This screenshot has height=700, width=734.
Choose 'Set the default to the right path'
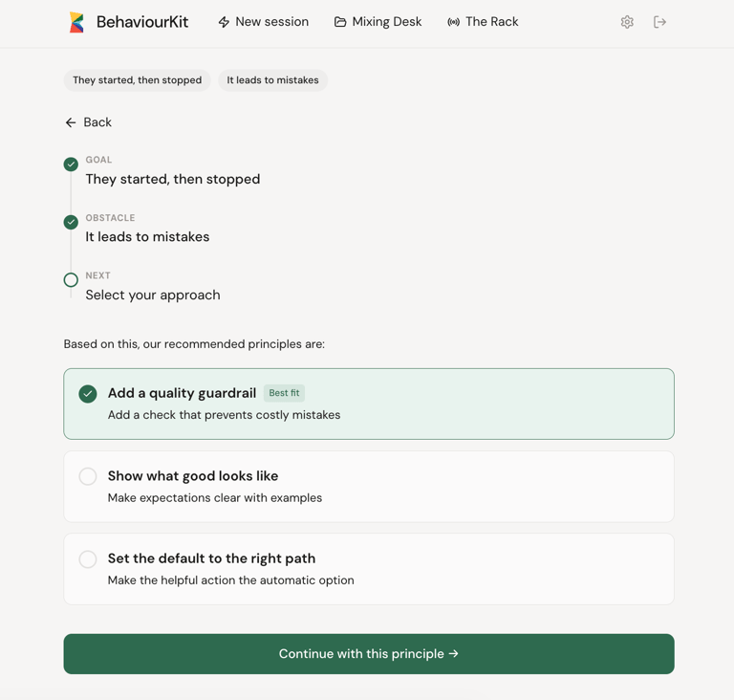(x=88, y=559)
